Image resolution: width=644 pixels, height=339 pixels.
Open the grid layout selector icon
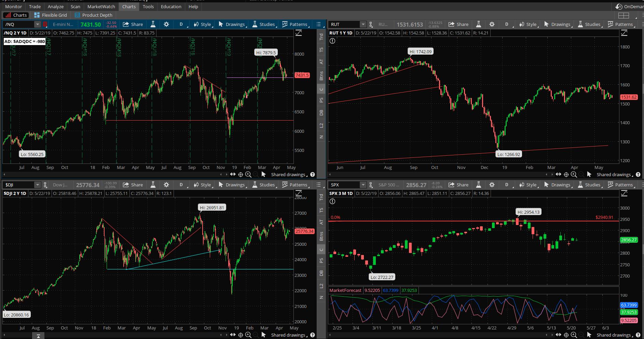[624, 15]
